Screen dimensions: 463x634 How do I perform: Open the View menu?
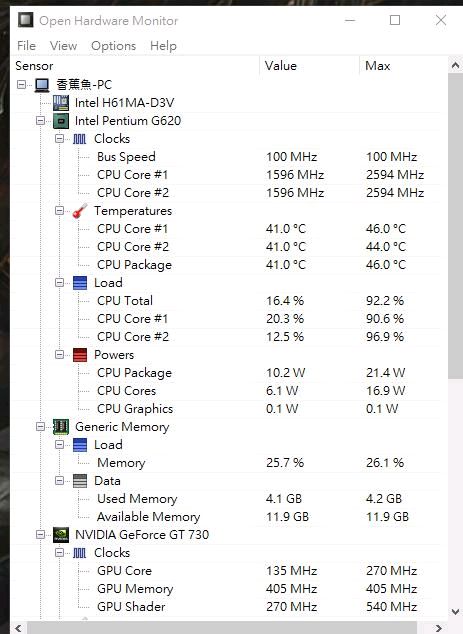[x=63, y=46]
